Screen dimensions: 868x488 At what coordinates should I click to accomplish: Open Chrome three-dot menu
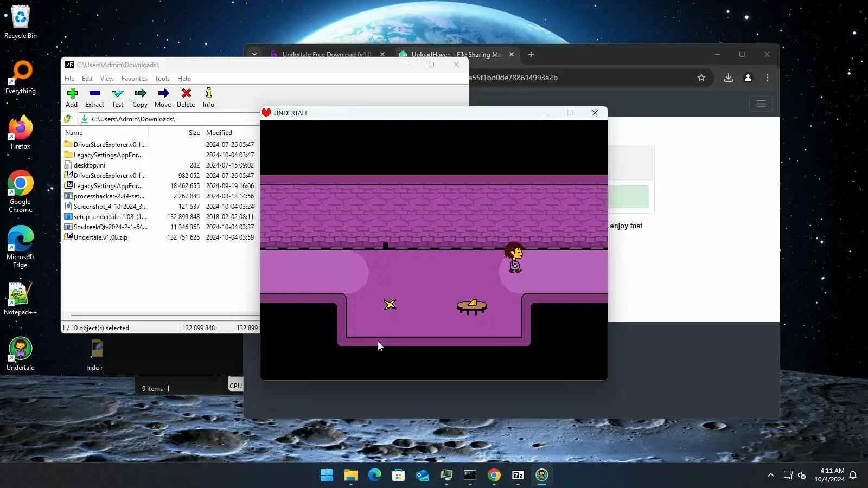768,78
